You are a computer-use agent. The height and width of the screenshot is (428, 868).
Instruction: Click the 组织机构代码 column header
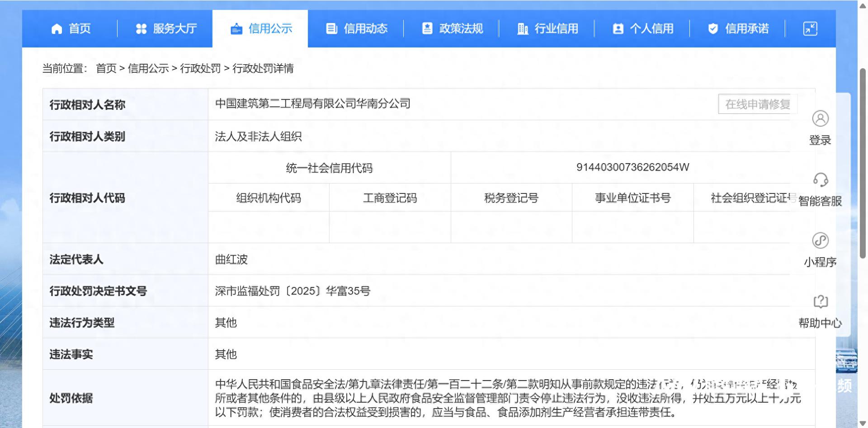click(269, 198)
